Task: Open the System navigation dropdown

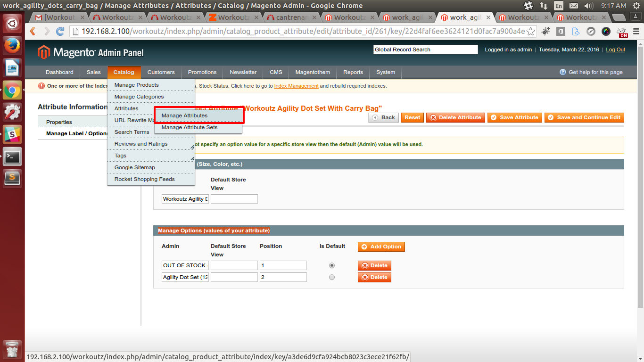Action: pyautogui.click(x=386, y=72)
